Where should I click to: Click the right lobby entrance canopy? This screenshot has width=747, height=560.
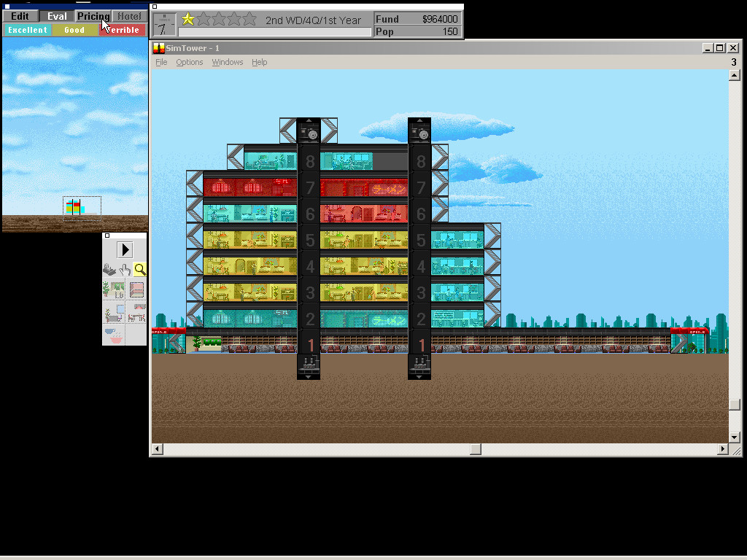click(x=689, y=331)
